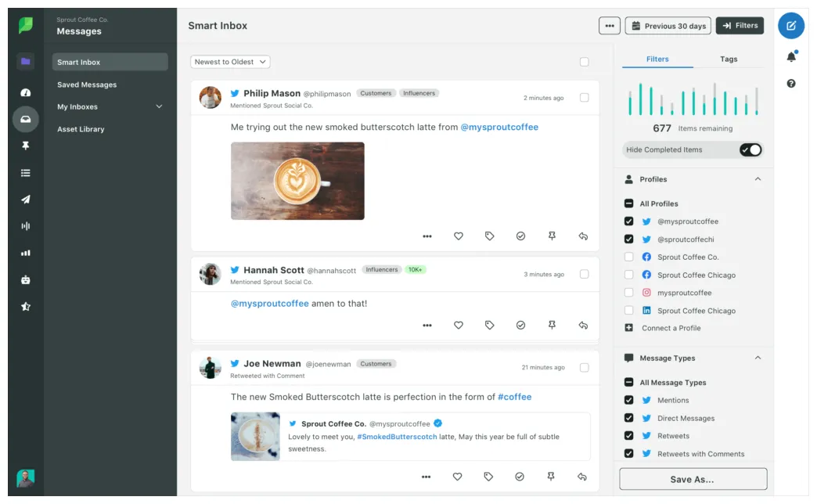Open the Reports bar-chart icon in the sidebar
The height and width of the screenshot is (504, 817).
(x=26, y=253)
